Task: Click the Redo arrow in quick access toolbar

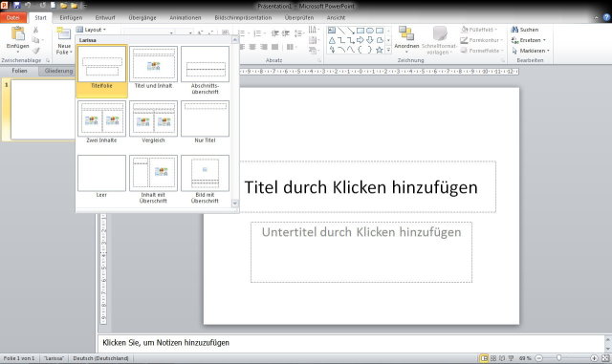Action: click(42, 6)
